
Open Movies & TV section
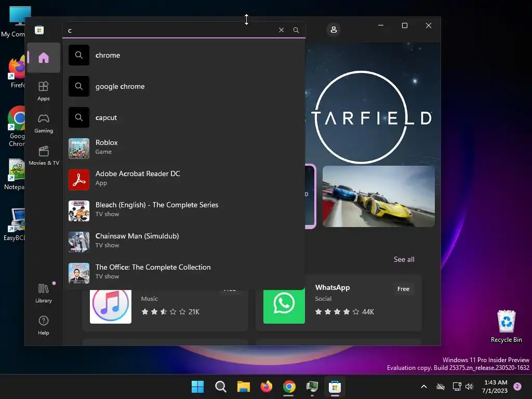[x=44, y=156]
